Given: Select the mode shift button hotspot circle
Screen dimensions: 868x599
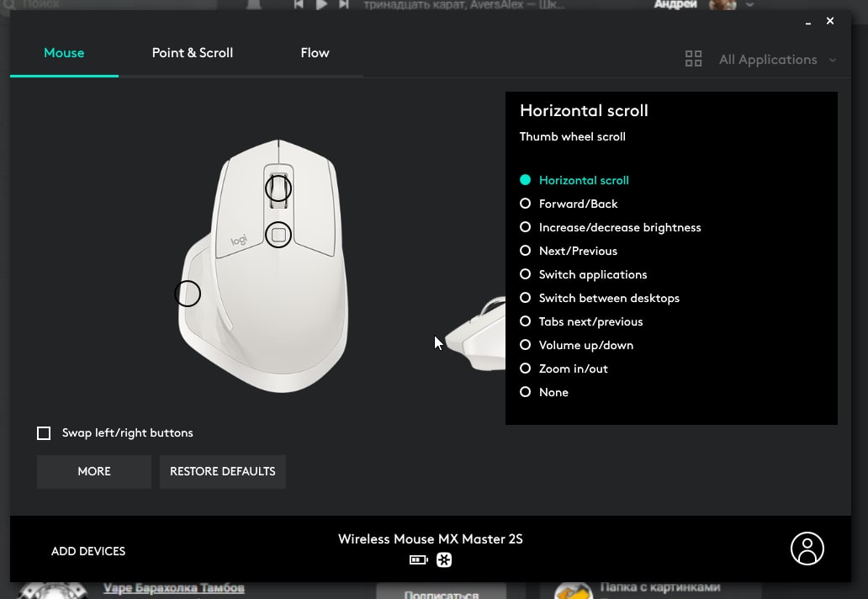Looking at the screenshot, I should click(278, 236).
